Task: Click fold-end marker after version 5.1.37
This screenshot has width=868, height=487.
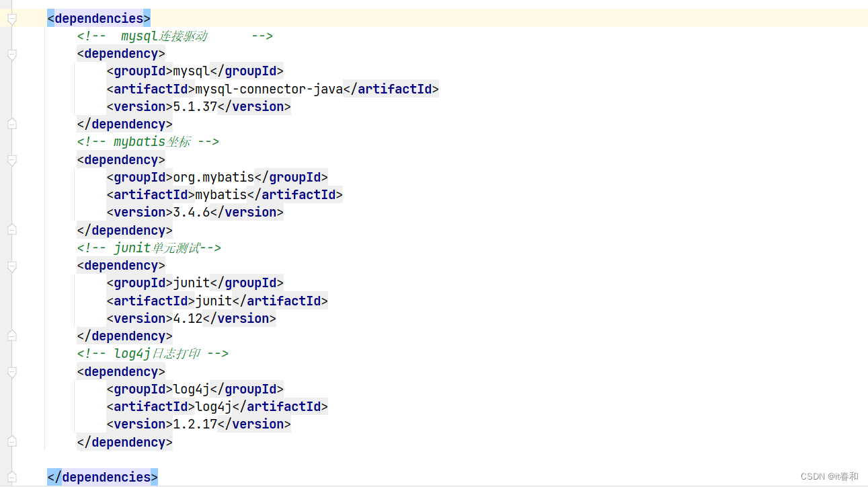Action: click(x=11, y=124)
